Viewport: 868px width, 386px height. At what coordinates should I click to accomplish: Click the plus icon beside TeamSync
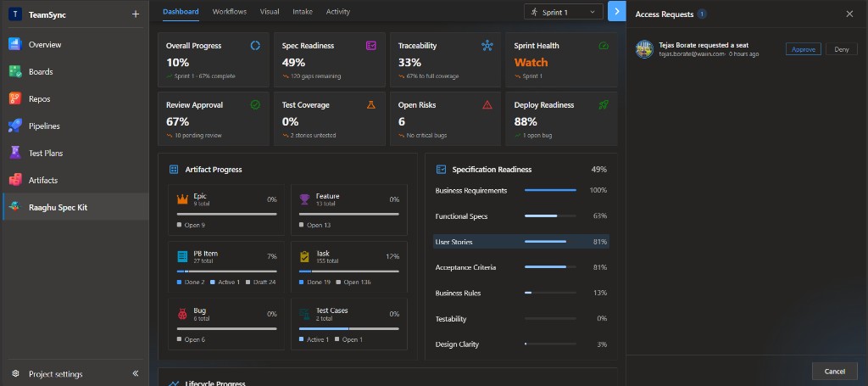(x=136, y=14)
